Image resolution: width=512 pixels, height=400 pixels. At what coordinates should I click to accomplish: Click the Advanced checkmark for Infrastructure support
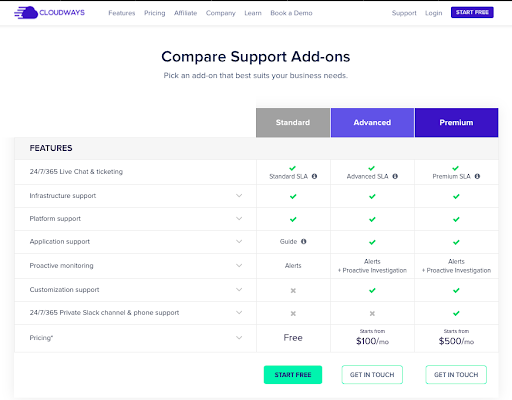click(x=372, y=196)
